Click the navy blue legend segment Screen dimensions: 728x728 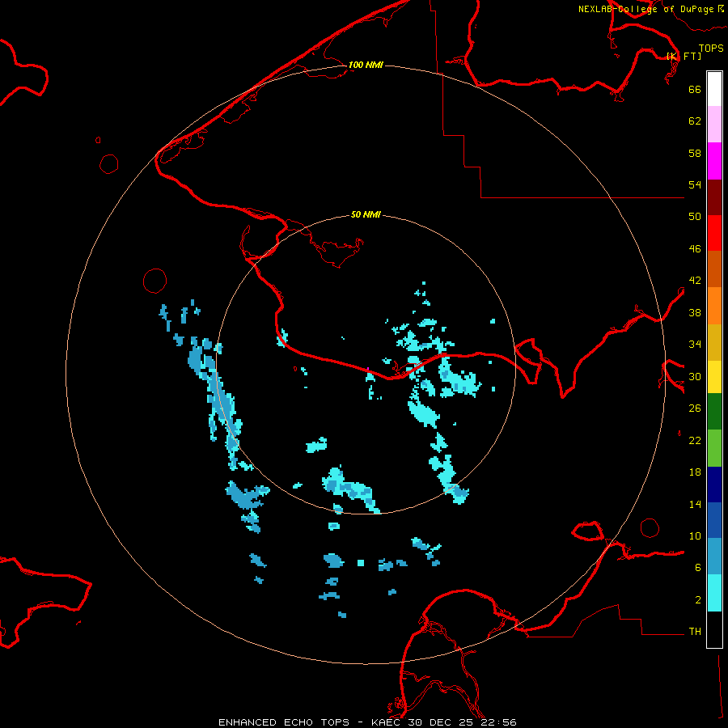click(714, 485)
